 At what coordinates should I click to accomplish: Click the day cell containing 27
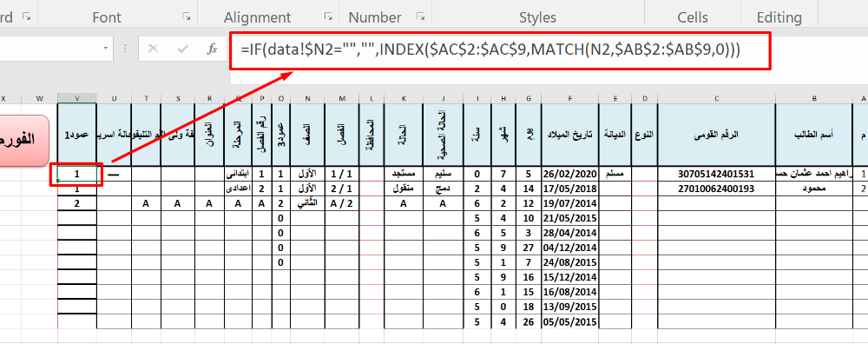click(529, 248)
